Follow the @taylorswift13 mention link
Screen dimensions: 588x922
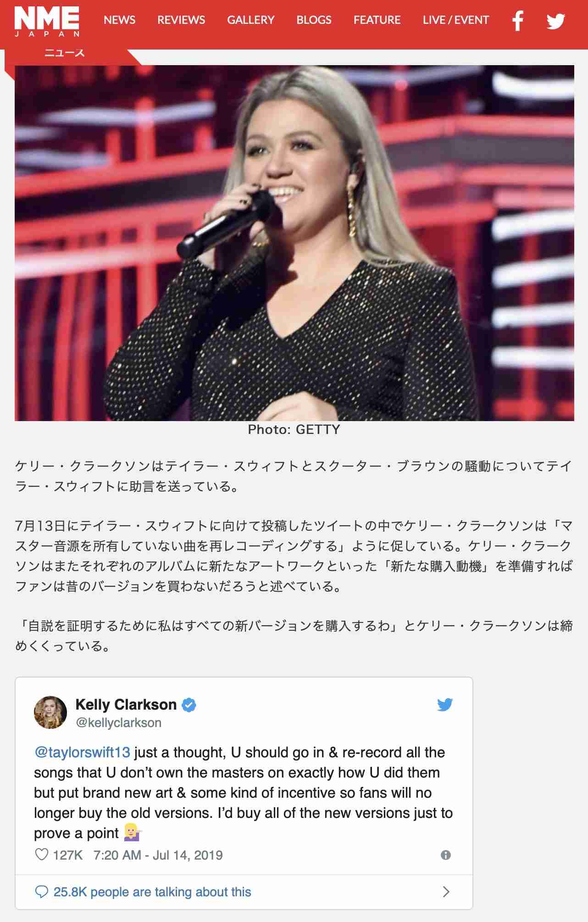point(82,753)
